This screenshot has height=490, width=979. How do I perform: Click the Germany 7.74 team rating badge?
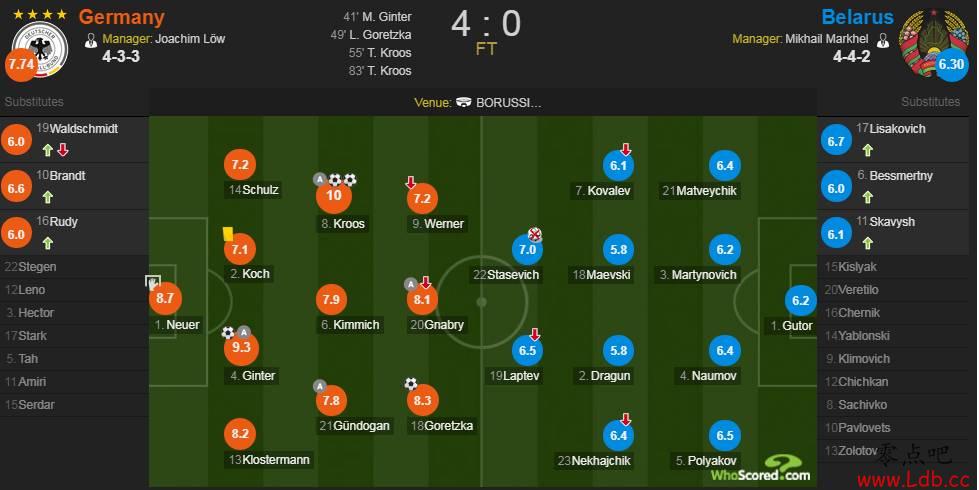[x=21, y=64]
